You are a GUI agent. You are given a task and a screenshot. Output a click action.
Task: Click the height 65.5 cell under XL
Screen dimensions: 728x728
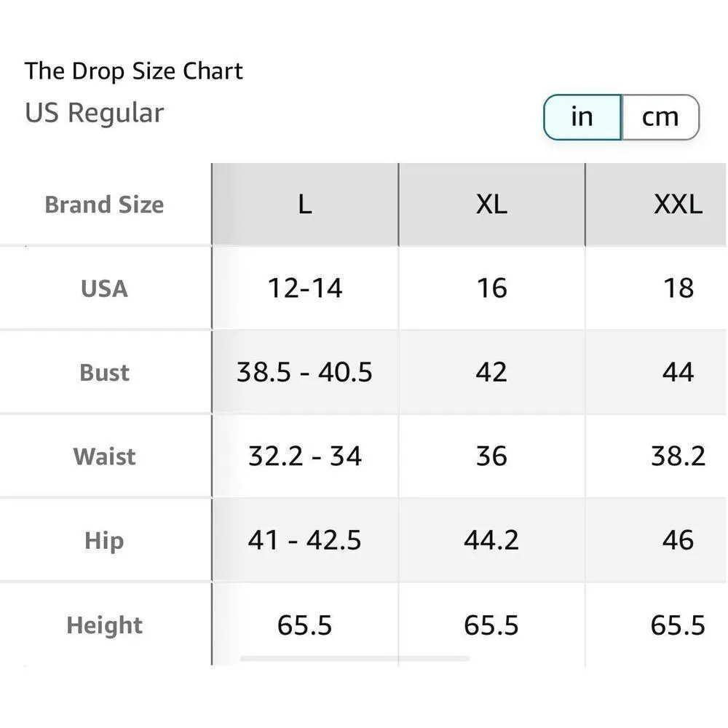[491, 625]
